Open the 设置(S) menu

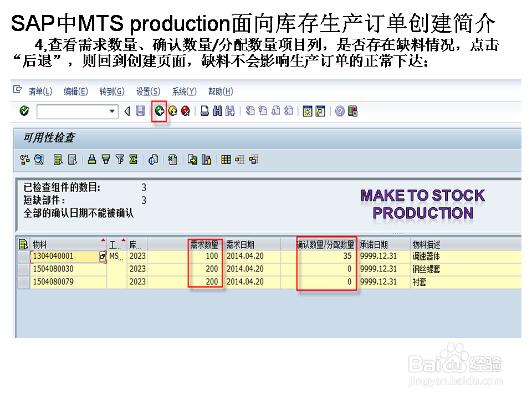tap(149, 91)
